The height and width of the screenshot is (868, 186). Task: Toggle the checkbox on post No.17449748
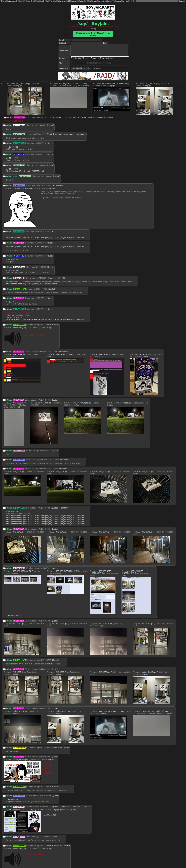tap(4, 231)
